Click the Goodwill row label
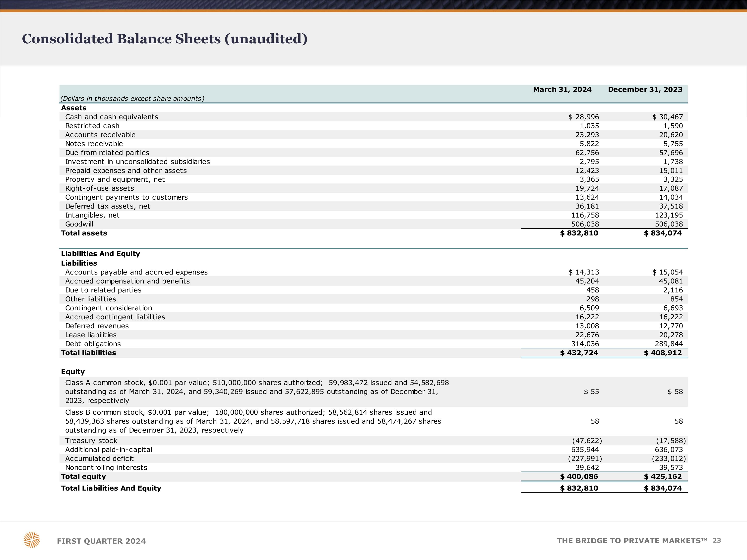The image size is (747, 560). pos(79,224)
